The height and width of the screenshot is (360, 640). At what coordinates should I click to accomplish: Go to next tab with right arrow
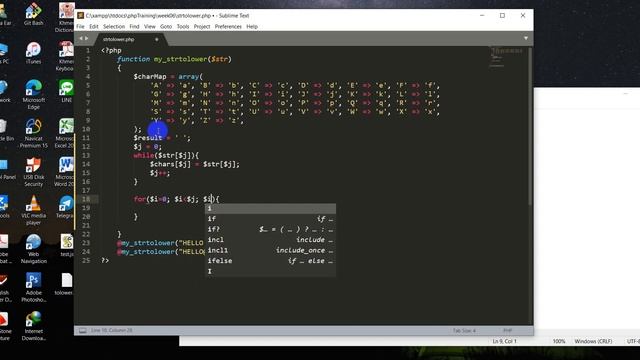coord(87,38)
